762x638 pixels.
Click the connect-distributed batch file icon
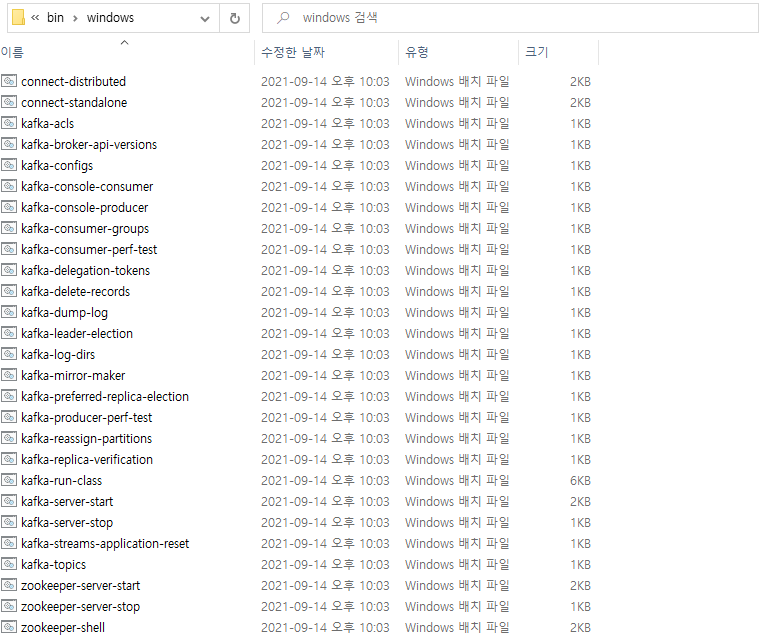click(9, 81)
